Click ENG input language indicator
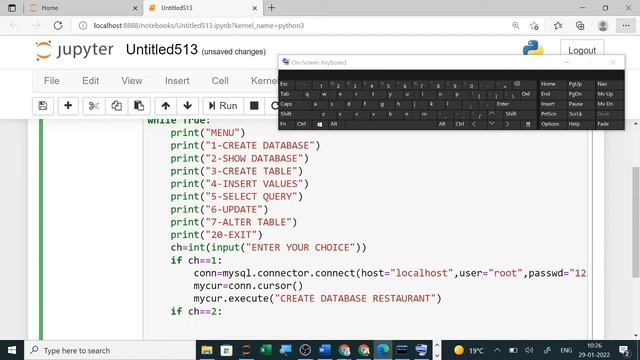Viewport: 640px width, 360px height. click(x=566, y=350)
